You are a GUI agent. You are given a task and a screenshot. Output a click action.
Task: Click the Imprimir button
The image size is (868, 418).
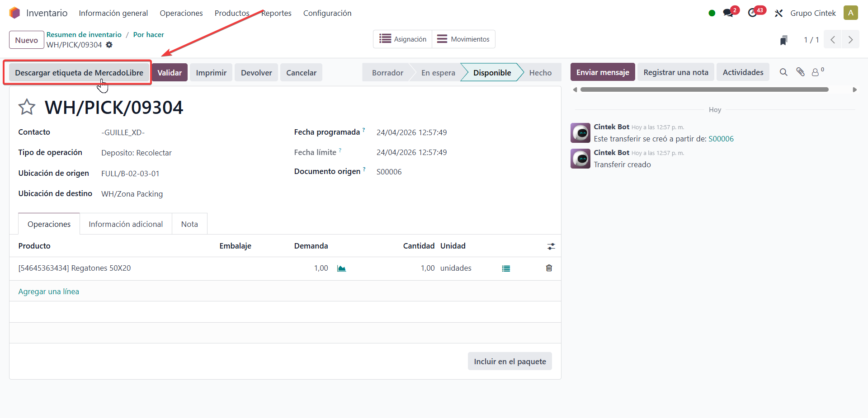click(x=211, y=73)
